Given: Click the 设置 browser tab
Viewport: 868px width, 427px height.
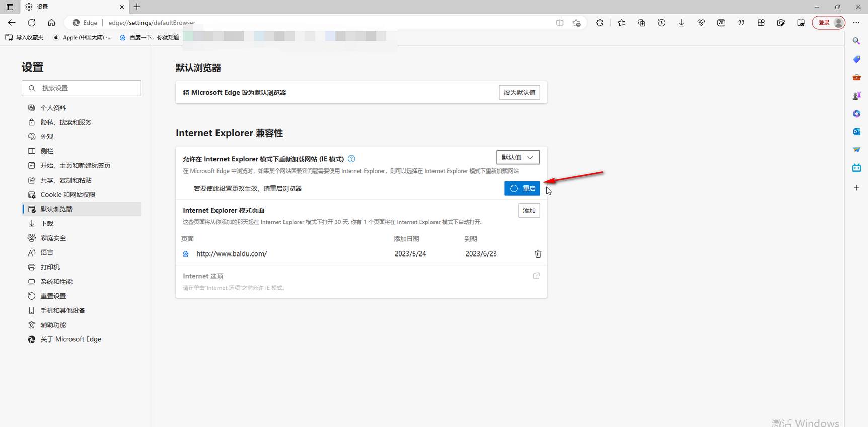Looking at the screenshot, I should (74, 7).
